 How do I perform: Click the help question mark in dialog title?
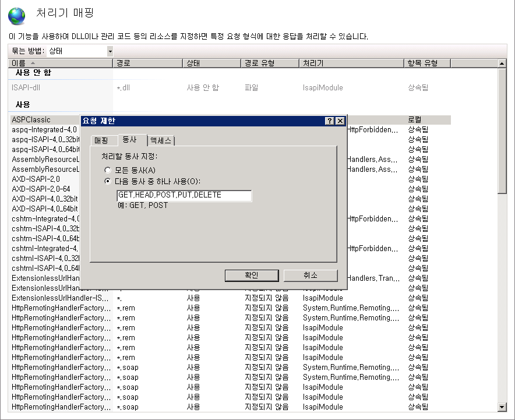[x=329, y=121]
